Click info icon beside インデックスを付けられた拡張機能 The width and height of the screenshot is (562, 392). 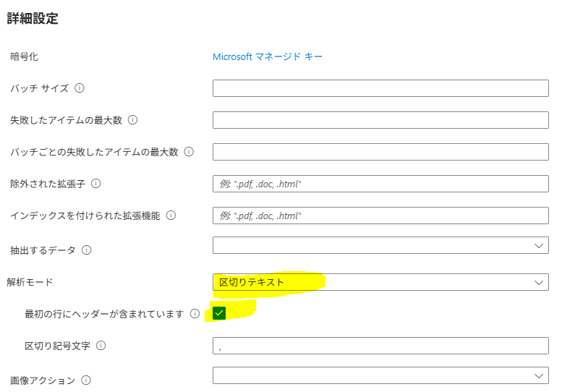(171, 216)
